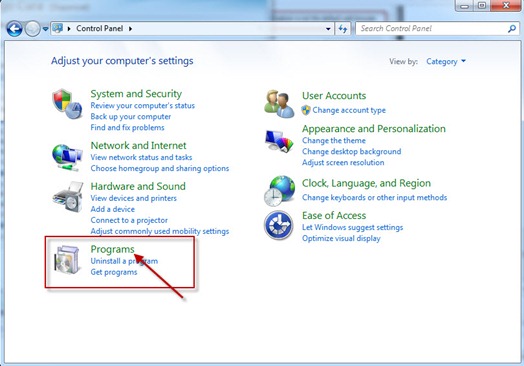Screen dimensions: 524x366
Task: Click the Hardware and Sound printer icon
Action: [68, 197]
